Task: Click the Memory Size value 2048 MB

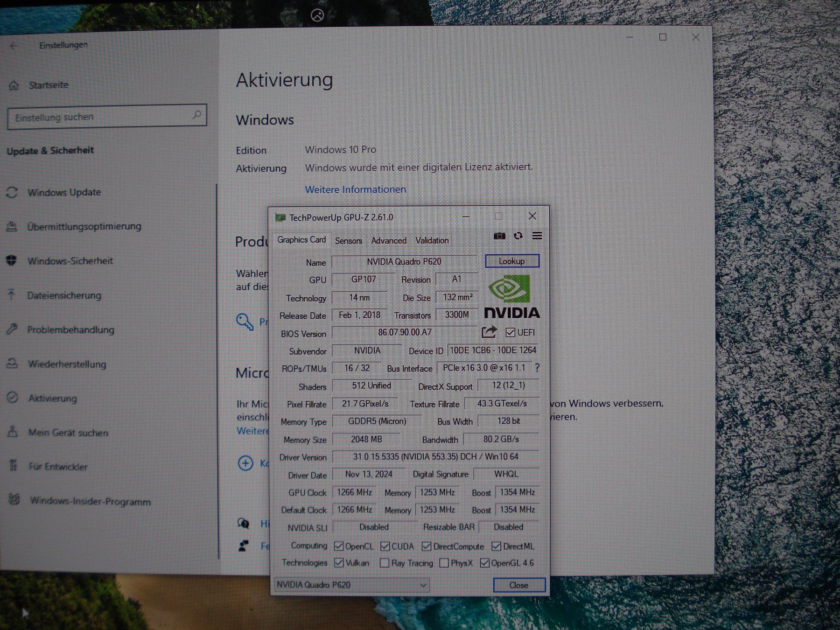Action: click(x=366, y=440)
